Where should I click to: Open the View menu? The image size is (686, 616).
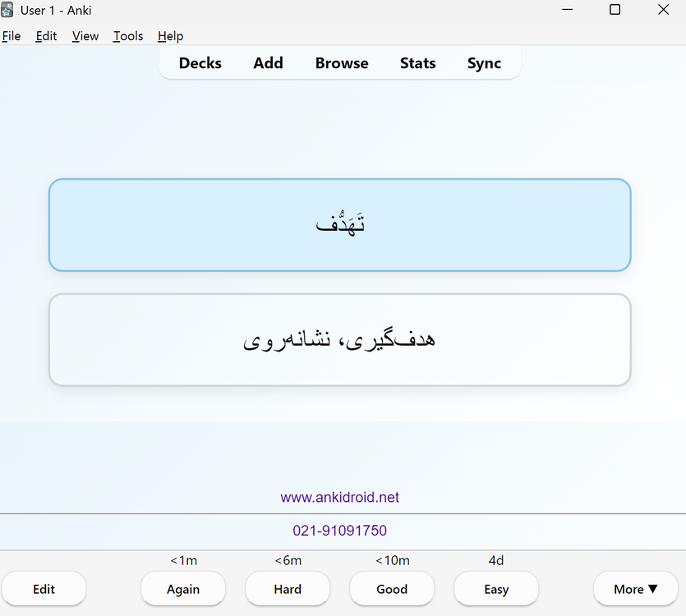click(85, 36)
